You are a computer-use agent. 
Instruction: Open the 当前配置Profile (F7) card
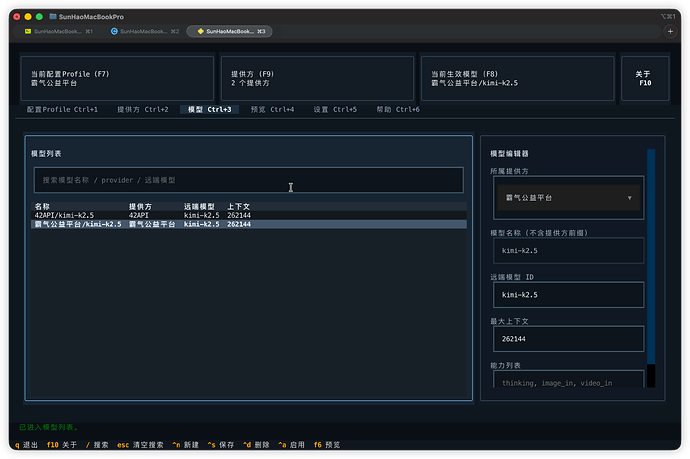click(117, 78)
